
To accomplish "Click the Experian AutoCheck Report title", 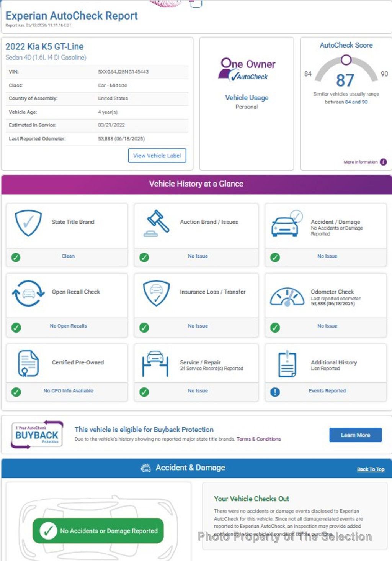I will click(x=72, y=16).
